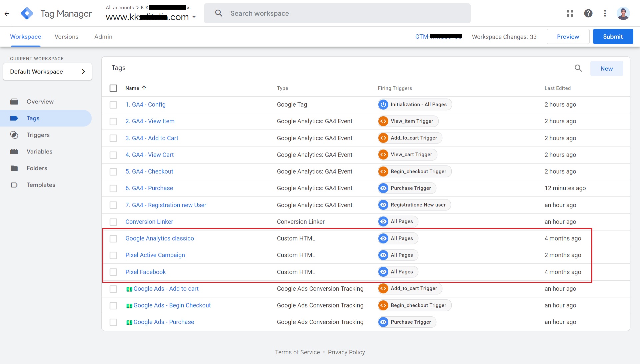The width and height of the screenshot is (640, 364).
Task: Switch to the Admin tab
Action: tap(103, 37)
